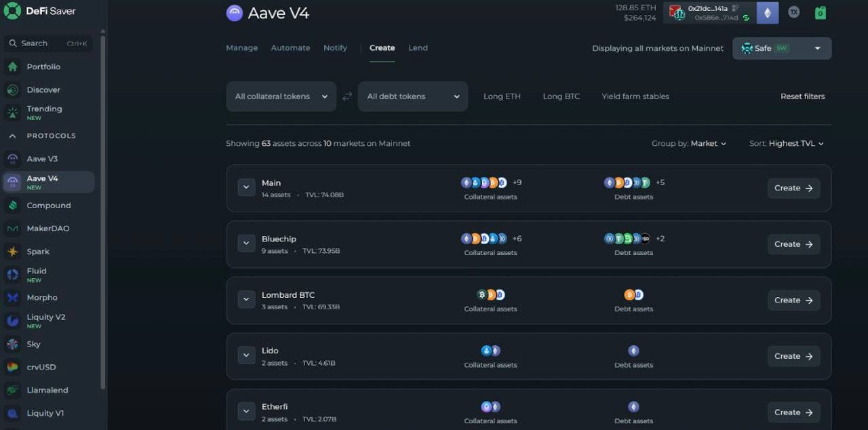Click the Bluechip debt asset icons

tap(627, 239)
